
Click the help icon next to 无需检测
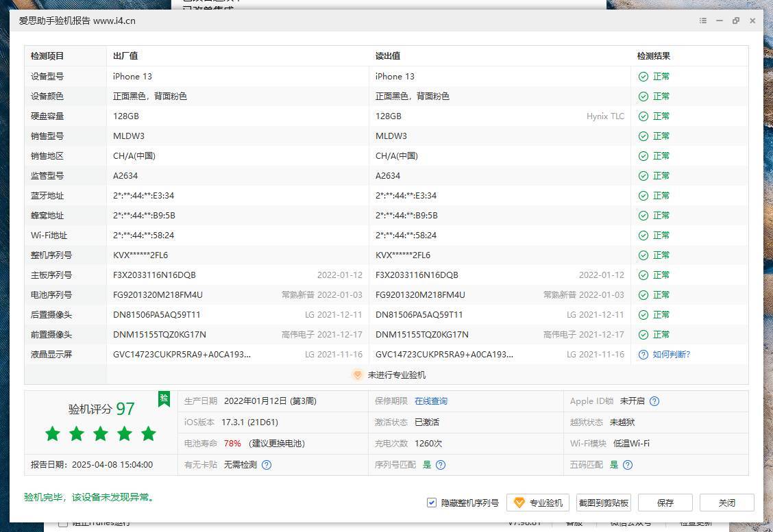tap(267, 464)
